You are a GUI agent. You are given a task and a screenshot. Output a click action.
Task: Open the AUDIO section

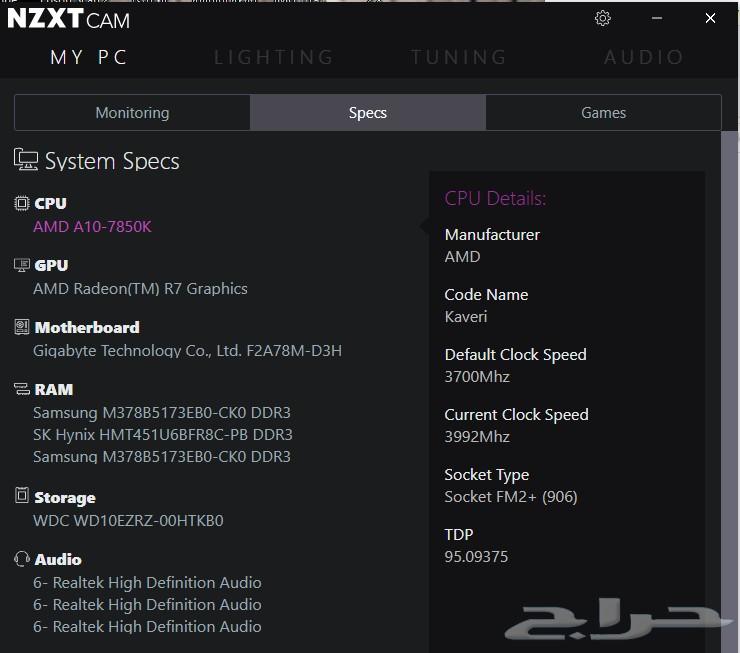click(x=644, y=57)
